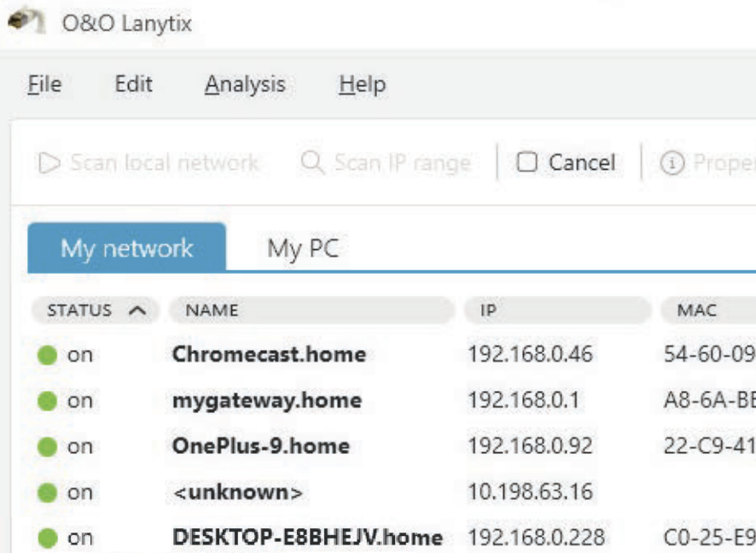Click the Cancel square stop icon
The image size is (756, 553).
pyautogui.click(x=527, y=162)
